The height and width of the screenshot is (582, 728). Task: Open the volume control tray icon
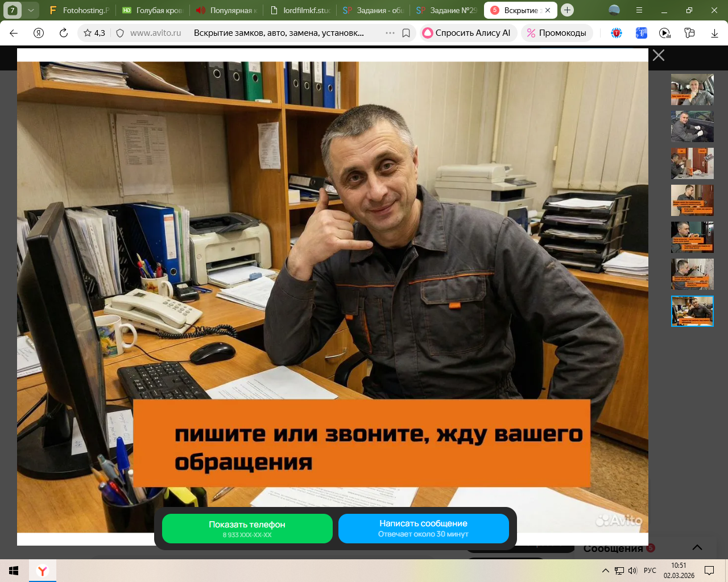[632, 571]
